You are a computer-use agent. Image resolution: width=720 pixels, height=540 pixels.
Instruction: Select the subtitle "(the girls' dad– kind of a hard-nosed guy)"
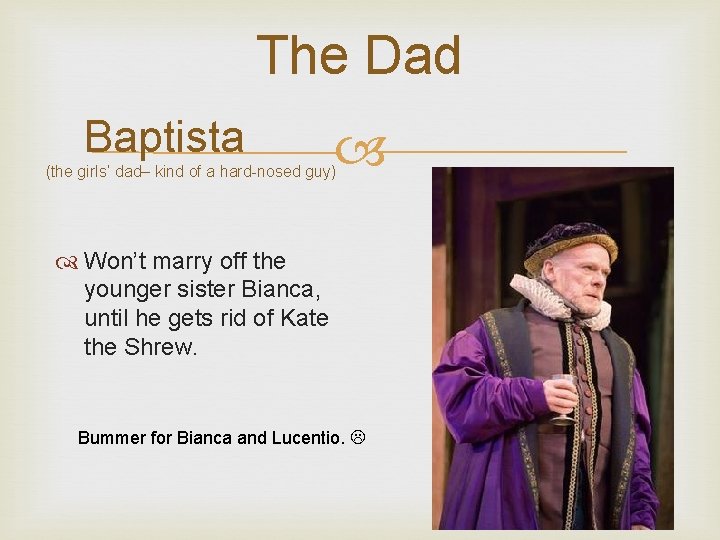(191, 171)
